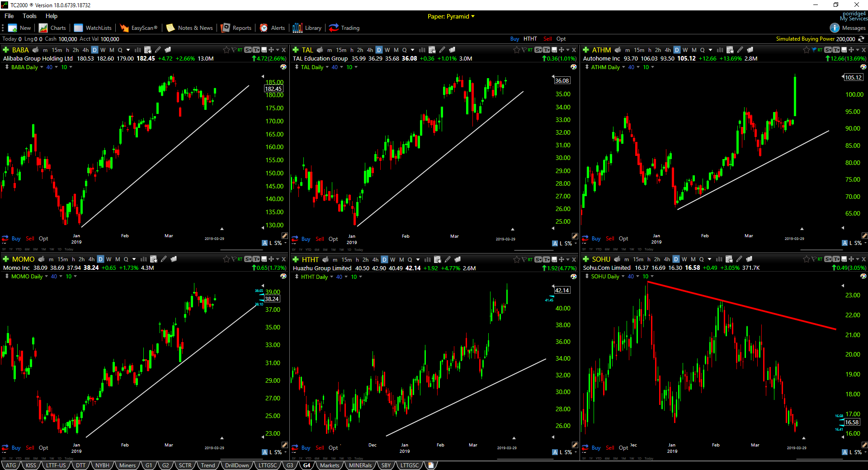Viewport: 868px width, 470px height.
Task: Toggle the favorite star on HTHT chart
Action: click(x=517, y=259)
